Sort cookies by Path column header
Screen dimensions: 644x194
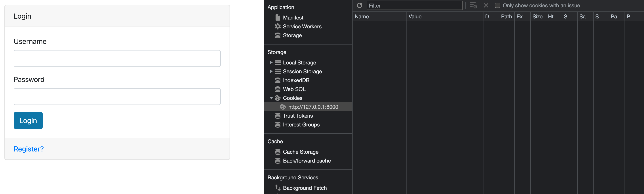tap(506, 17)
